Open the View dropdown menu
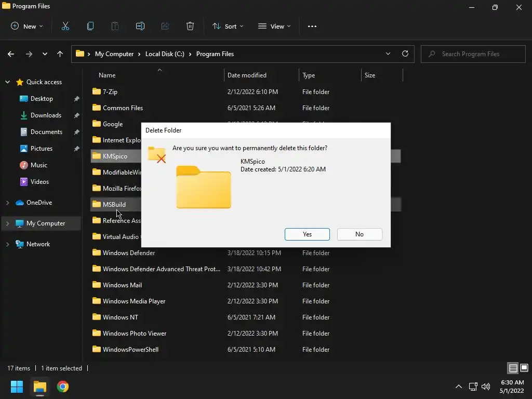 click(274, 26)
